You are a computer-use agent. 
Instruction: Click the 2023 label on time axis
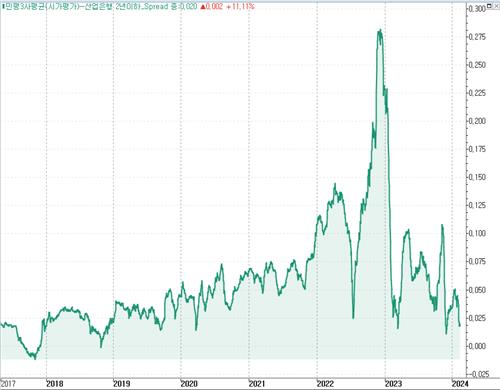coord(393,384)
